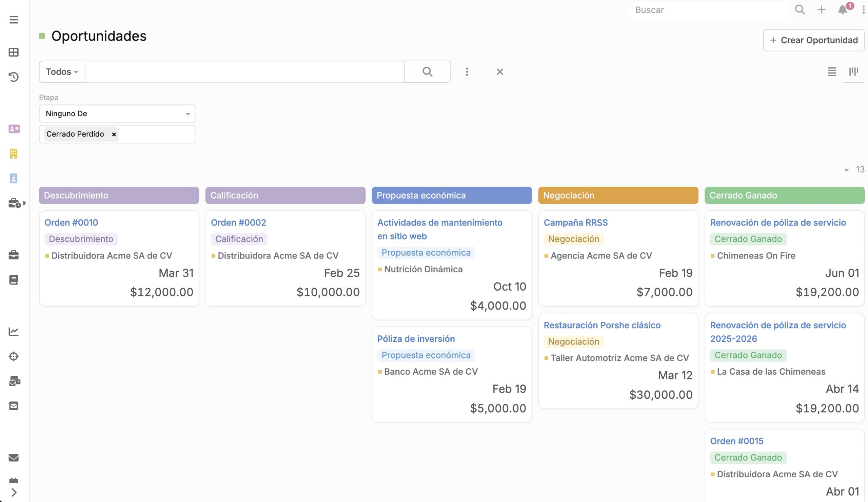
Task: Click the Propuesta económica column header
Action: click(452, 195)
